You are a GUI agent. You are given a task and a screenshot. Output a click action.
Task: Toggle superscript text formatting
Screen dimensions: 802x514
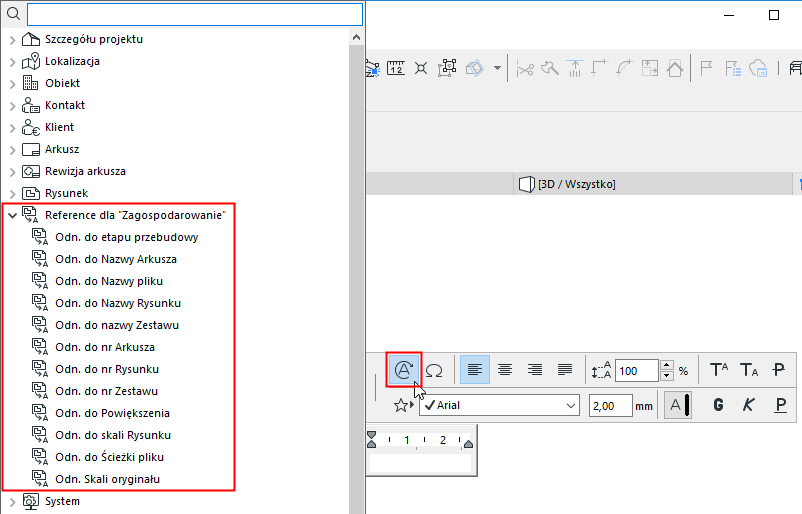coord(719,369)
